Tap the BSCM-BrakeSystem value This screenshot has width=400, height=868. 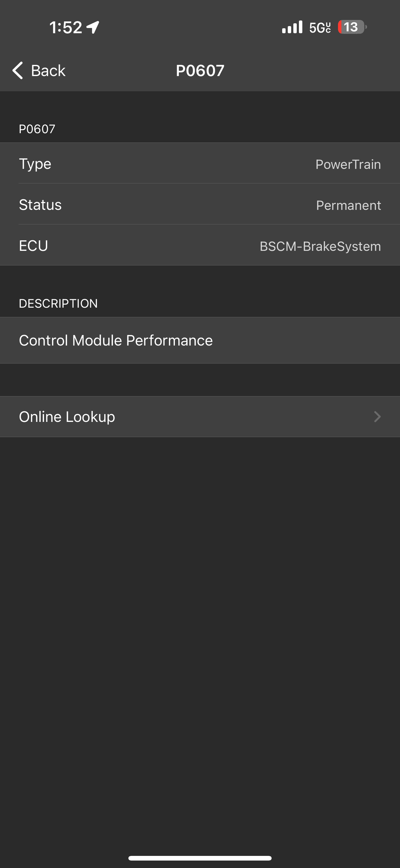pos(320,246)
